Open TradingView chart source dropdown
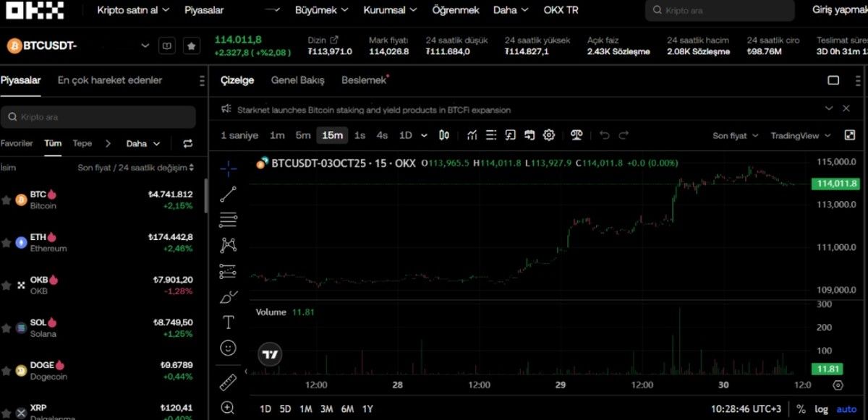This screenshot has height=420, width=868. pos(801,135)
